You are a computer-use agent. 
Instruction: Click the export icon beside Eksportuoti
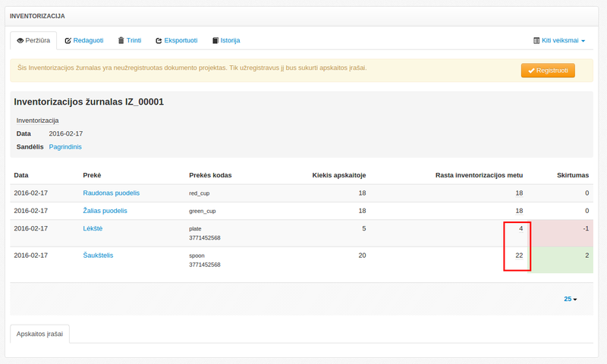pyautogui.click(x=159, y=40)
